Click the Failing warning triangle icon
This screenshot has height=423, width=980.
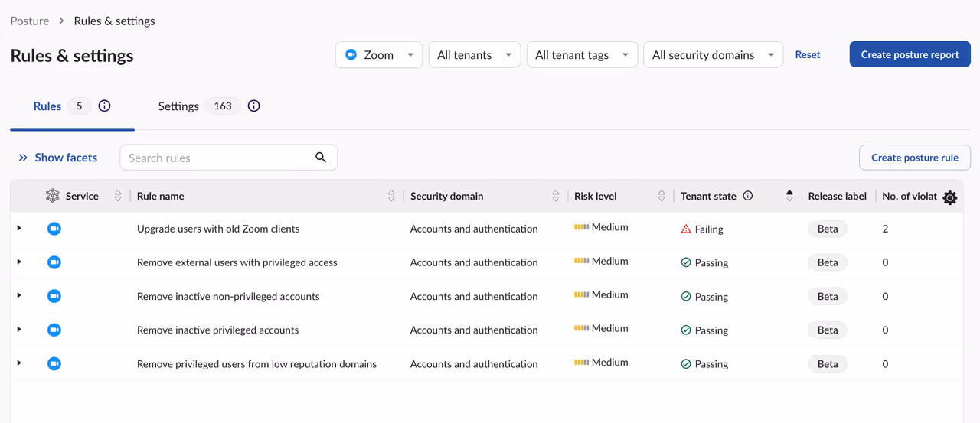coord(686,229)
